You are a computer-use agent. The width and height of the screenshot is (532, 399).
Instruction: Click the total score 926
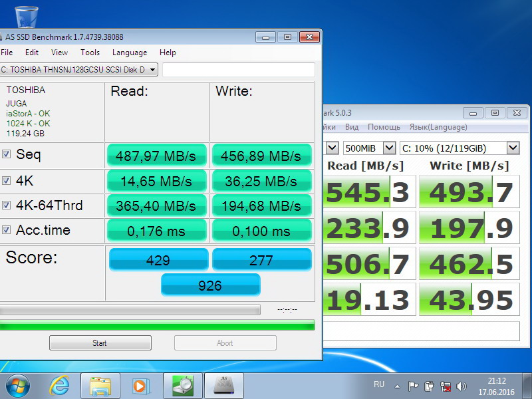click(x=210, y=285)
